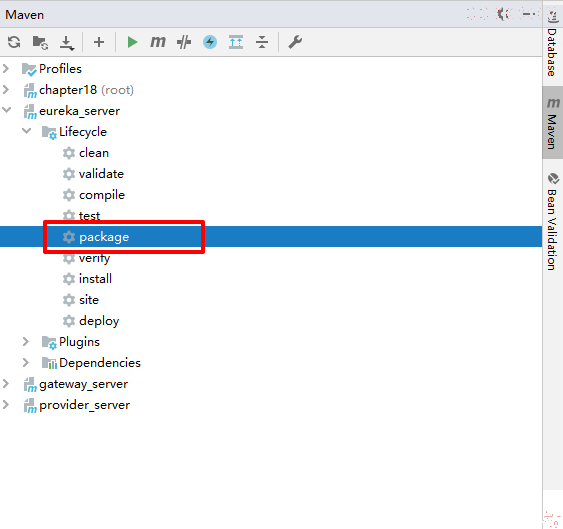Collapse the eureka_server module
Viewport: 563px width, 529px height.
[6, 110]
